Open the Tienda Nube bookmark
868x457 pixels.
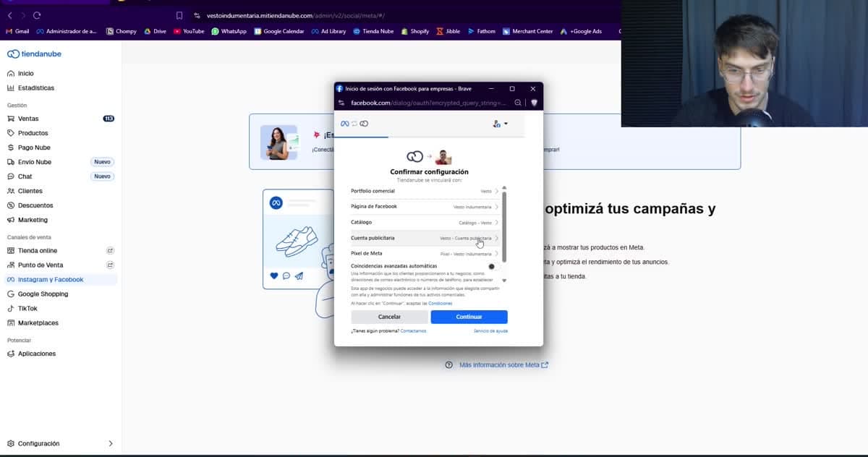[373, 31]
